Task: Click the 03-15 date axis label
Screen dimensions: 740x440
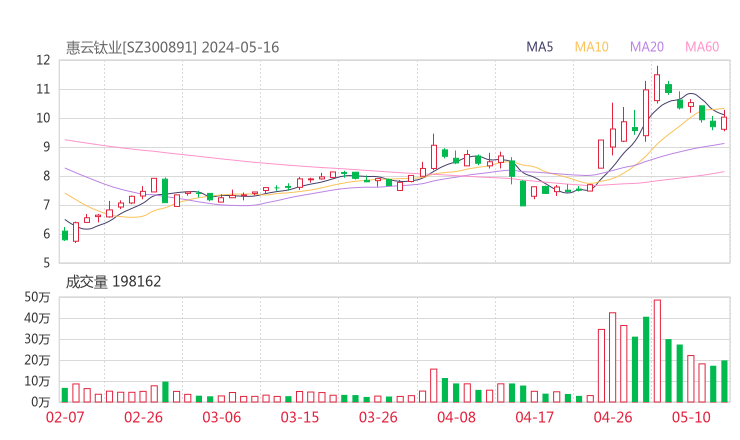Action: 300,417
